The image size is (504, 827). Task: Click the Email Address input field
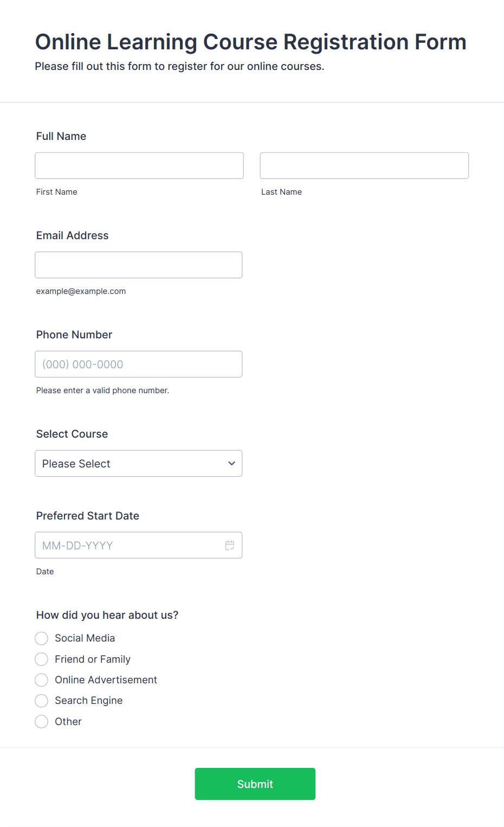pyautogui.click(x=138, y=265)
